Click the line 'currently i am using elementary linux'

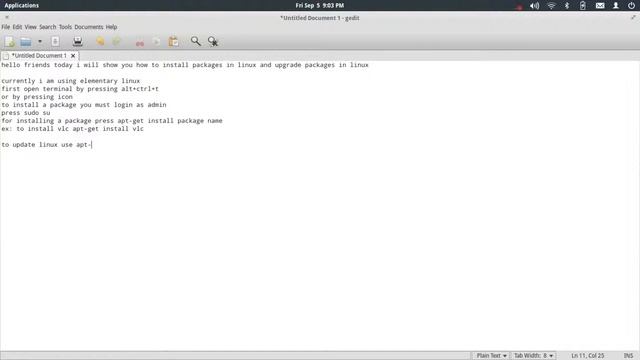point(71,81)
